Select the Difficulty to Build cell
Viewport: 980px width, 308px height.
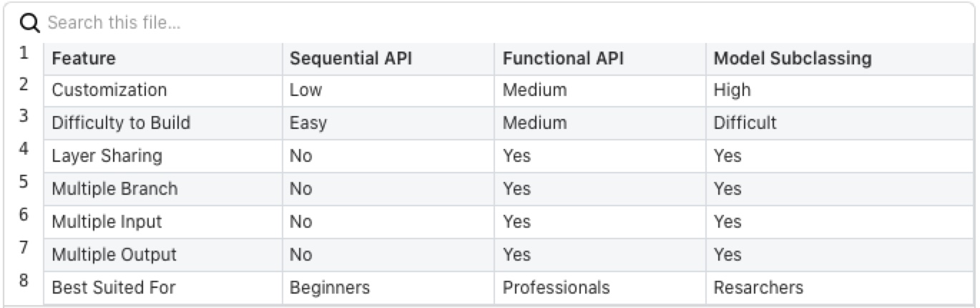(x=163, y=123)
